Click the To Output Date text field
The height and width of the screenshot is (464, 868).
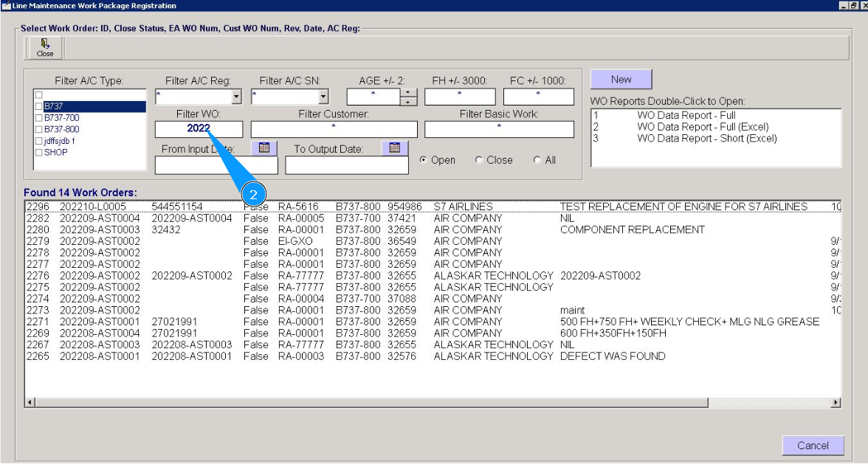pos(347,165)
